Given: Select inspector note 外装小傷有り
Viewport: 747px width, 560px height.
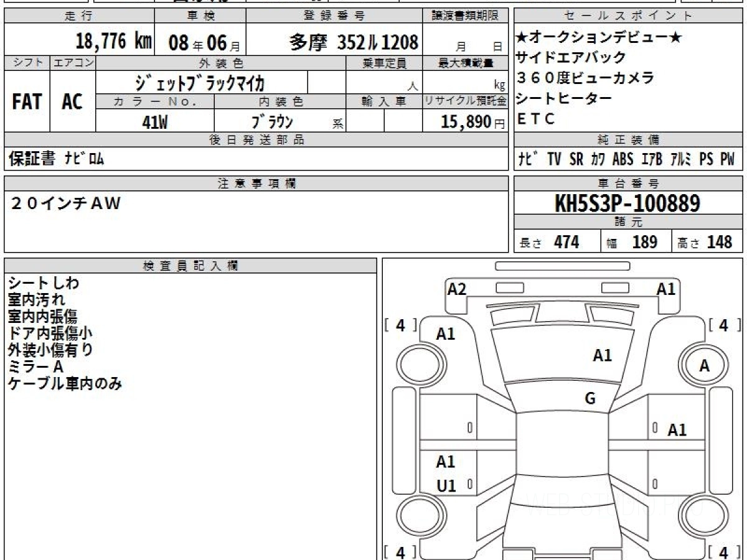Looking at the screenshot, I should pyautogui.click(x=50, y=350).
